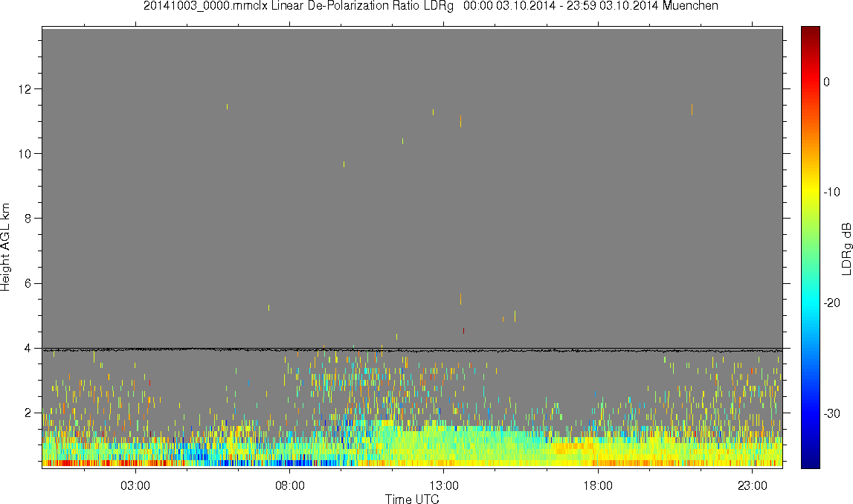Click the height tick label 6
Viewport: 853px width, 504px height.
[x=28, y=283]
